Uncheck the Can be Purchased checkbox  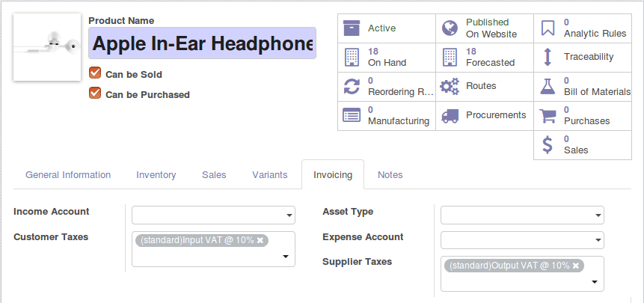95,94
